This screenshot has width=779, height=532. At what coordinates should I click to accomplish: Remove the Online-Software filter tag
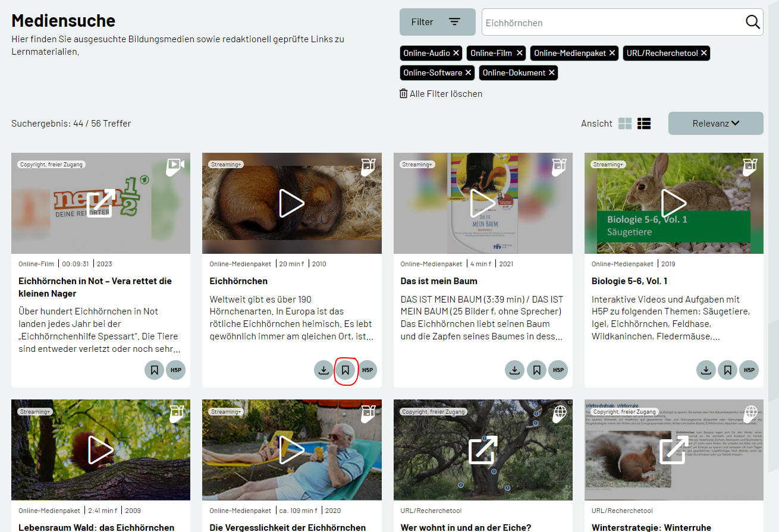[469, 73]
